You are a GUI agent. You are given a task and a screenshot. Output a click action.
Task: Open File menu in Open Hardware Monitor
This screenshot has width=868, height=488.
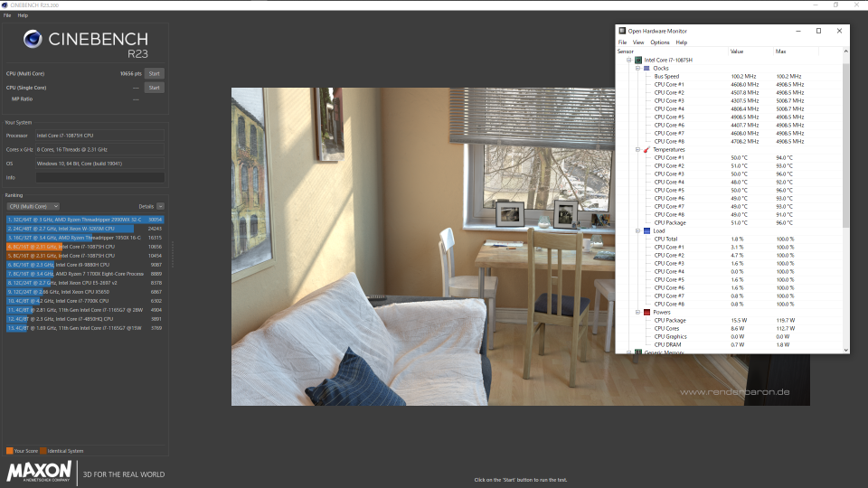[x=622, y=42]
